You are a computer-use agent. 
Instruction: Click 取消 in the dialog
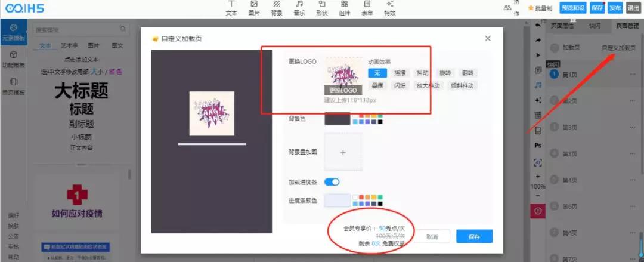tap(432, 236)
